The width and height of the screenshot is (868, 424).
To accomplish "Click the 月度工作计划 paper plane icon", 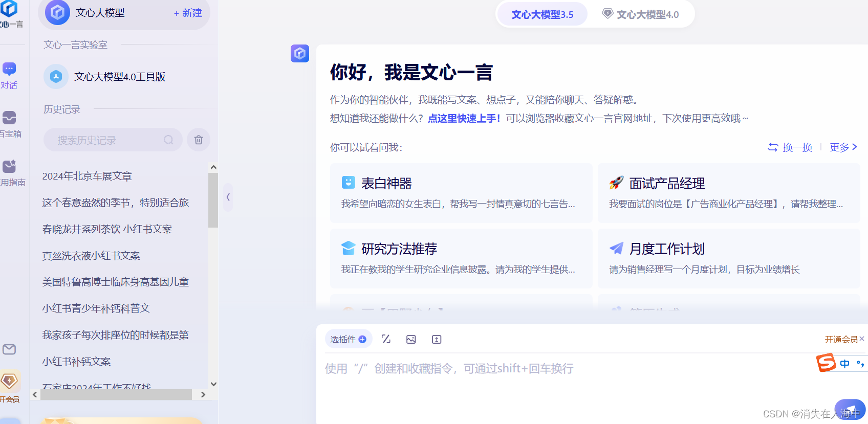I will pyautogui.click(x=616, y=248).
